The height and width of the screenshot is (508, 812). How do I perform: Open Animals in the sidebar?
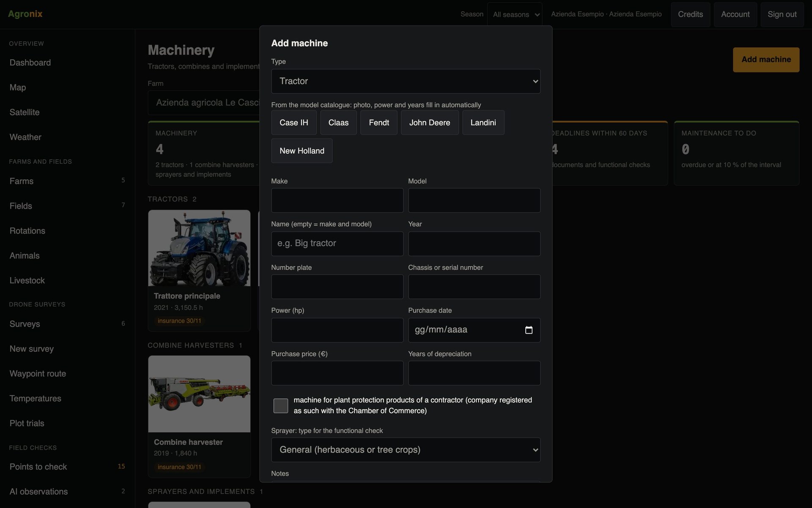pos(25,256)
